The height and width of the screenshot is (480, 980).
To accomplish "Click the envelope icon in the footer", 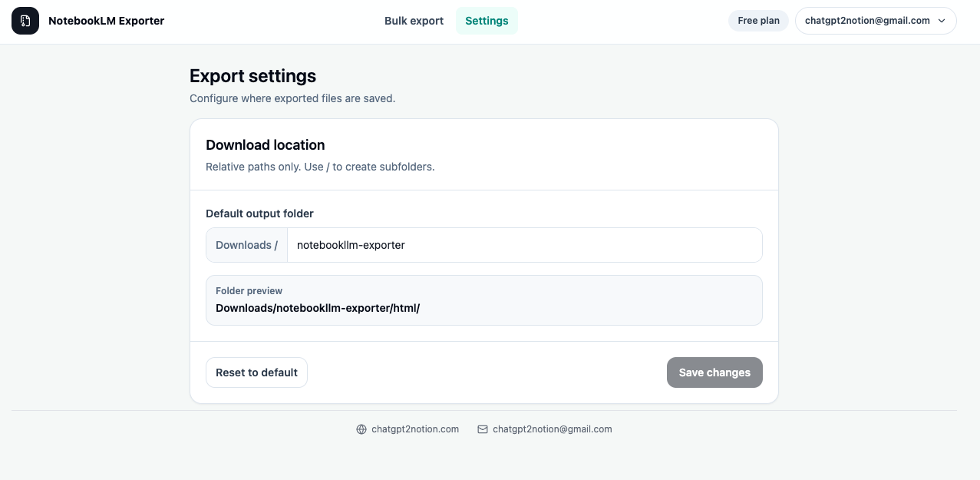I will [483, 429].
